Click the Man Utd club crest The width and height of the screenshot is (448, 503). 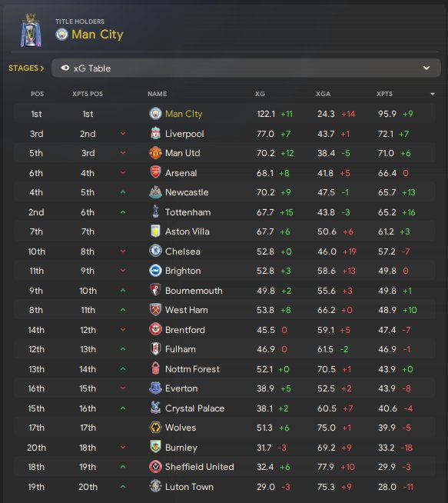coord(155,153)
